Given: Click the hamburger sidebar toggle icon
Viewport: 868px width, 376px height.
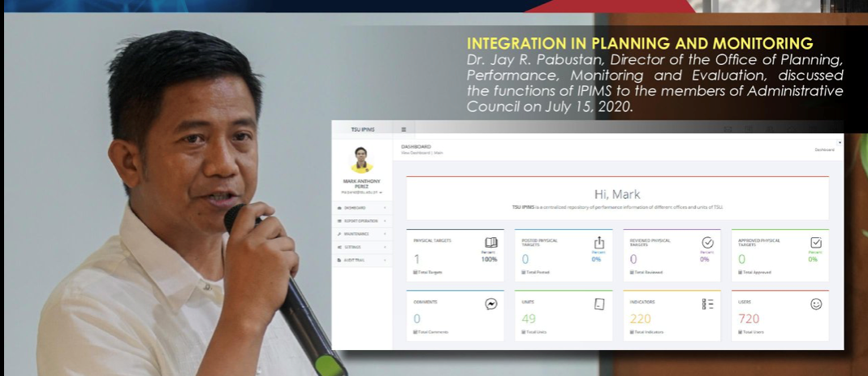Looking at the screenshot, I should [x=404, y=129].
